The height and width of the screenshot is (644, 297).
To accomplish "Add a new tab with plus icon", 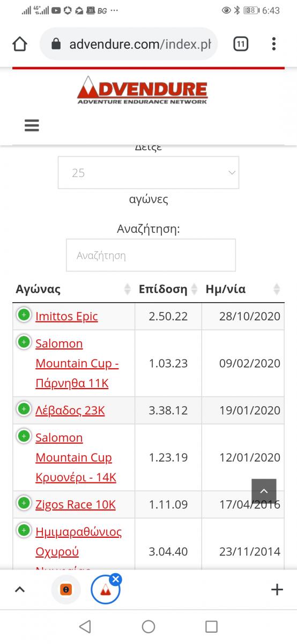I will (277, 590).
